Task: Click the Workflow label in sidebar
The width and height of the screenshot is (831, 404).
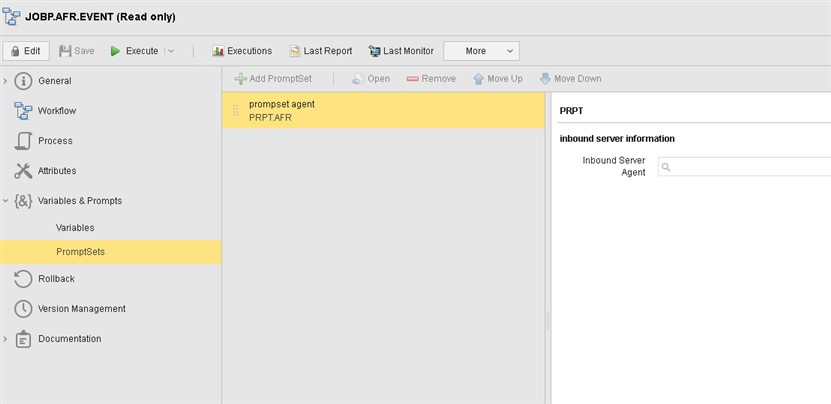Action: [x=57, y=111]
